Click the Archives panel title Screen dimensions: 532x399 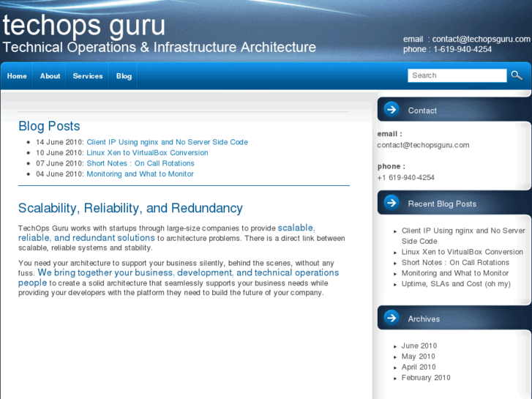pyautogui.click(x=424, y=319)
